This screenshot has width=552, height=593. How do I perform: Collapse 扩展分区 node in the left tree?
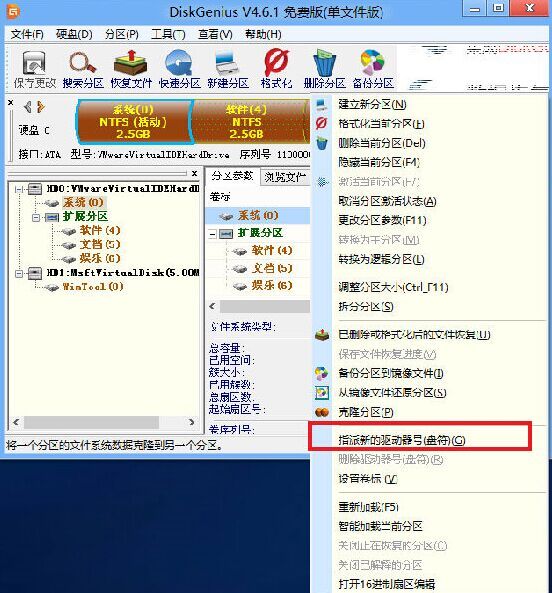coord(36,217)
